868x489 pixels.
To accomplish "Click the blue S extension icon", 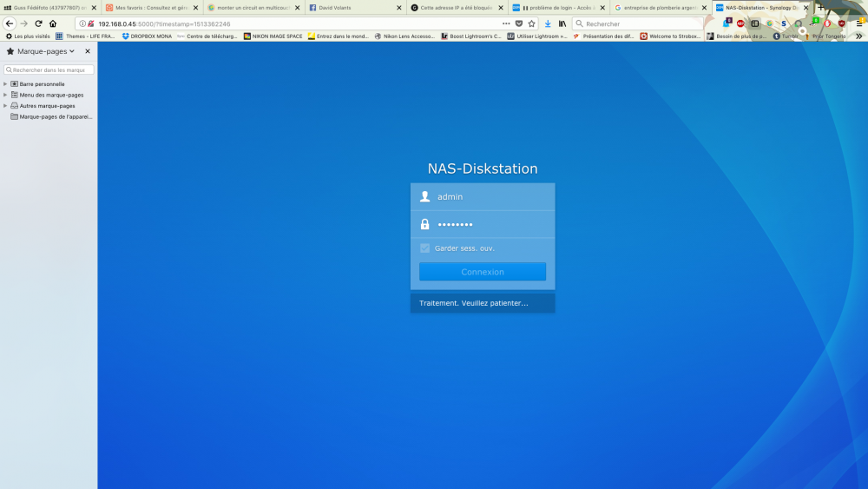I will click(x=783, y=23).
